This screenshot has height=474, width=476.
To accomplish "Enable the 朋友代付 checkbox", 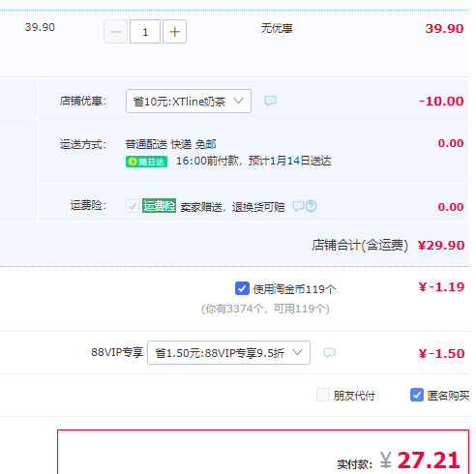I will tap(323, 395).
